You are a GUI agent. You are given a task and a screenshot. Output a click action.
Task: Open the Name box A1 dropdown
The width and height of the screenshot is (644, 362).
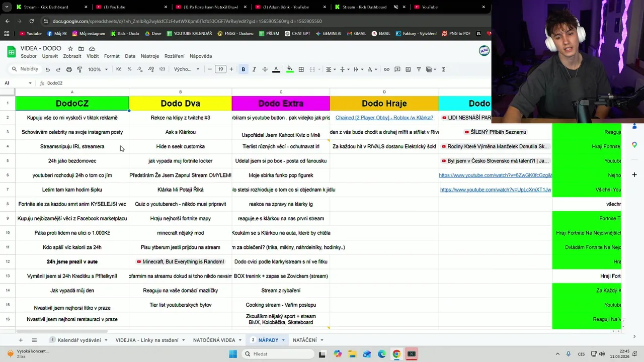pyautogui.click(x=30, y=83)
